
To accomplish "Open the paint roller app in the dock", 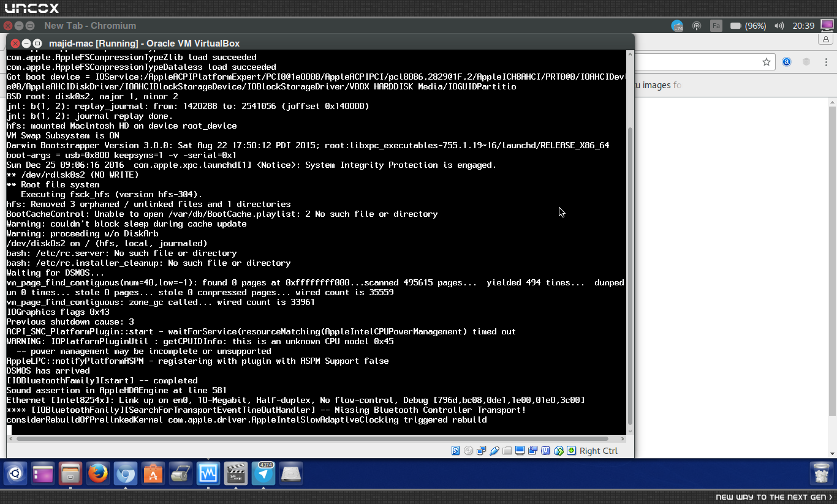I will (x=181, y=473).
